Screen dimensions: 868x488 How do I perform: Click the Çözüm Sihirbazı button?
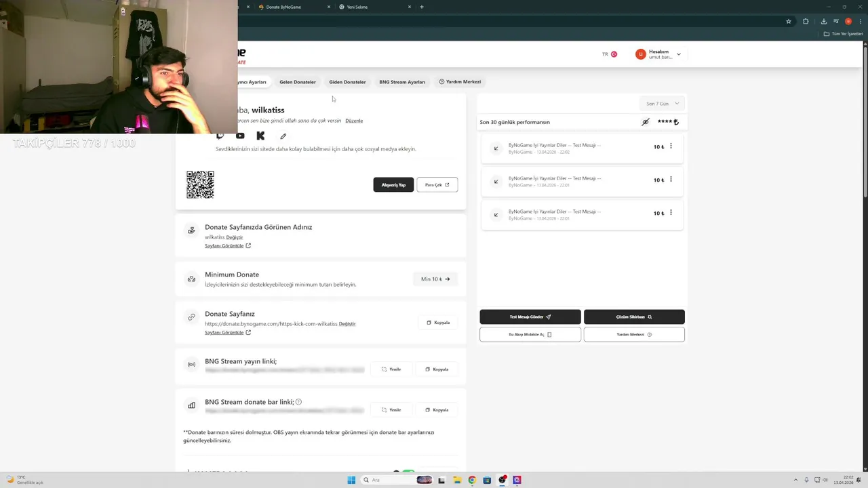(634, 317)
